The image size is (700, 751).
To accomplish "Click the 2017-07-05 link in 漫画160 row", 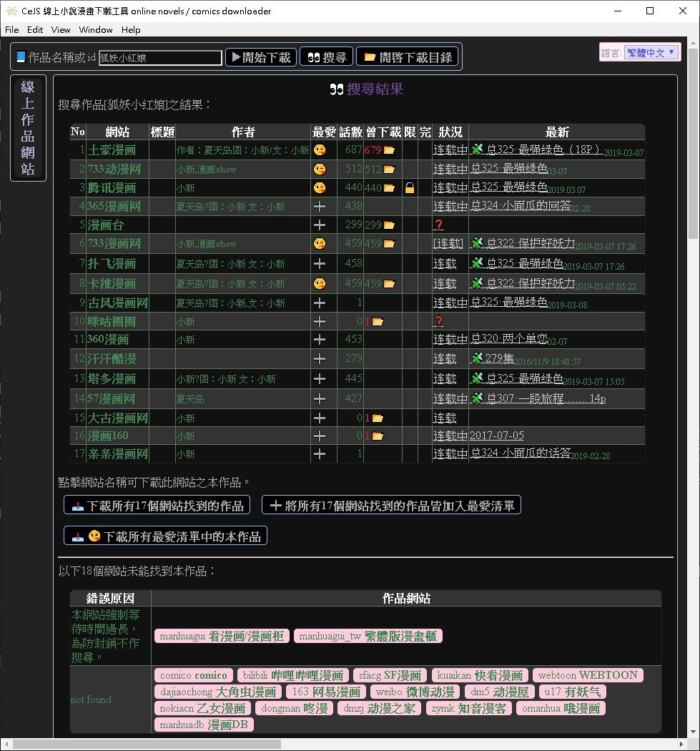I will [497, 436].
